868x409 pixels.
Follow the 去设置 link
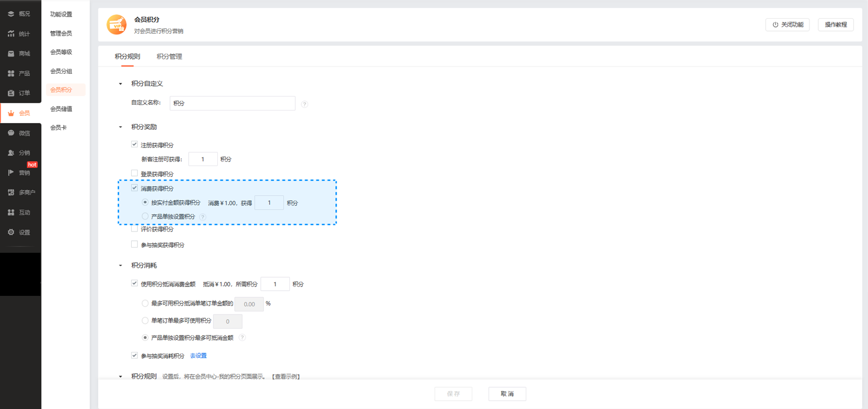(198, 356)
